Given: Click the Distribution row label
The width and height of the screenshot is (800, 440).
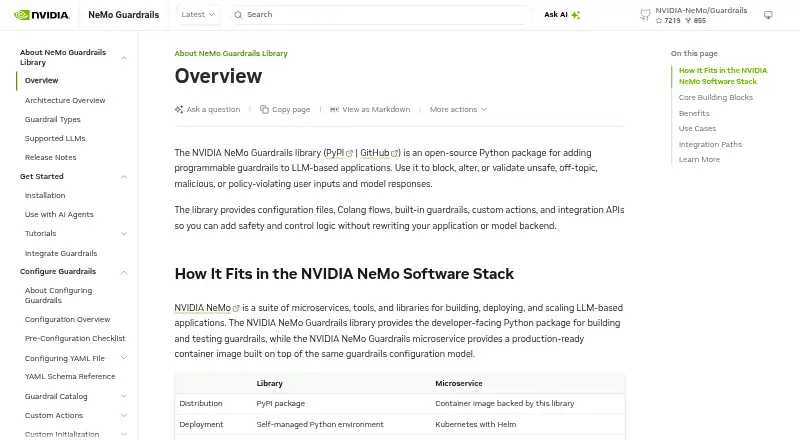Looking at the screenshot, I should [x=201, y=403].
